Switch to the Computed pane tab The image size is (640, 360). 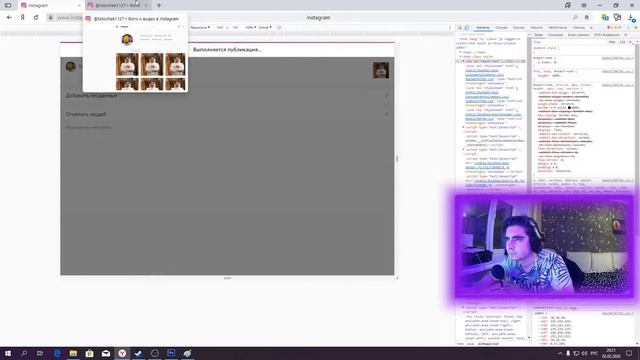[555, 35]
